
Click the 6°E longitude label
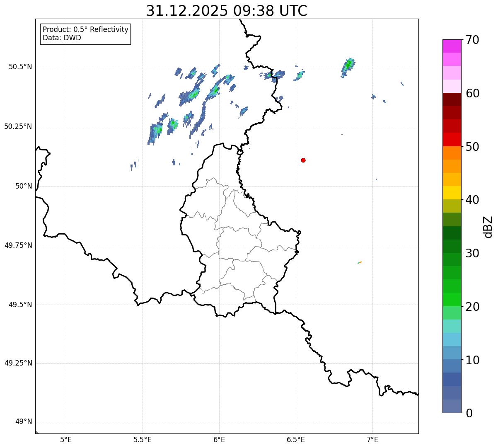click(219, 439)
